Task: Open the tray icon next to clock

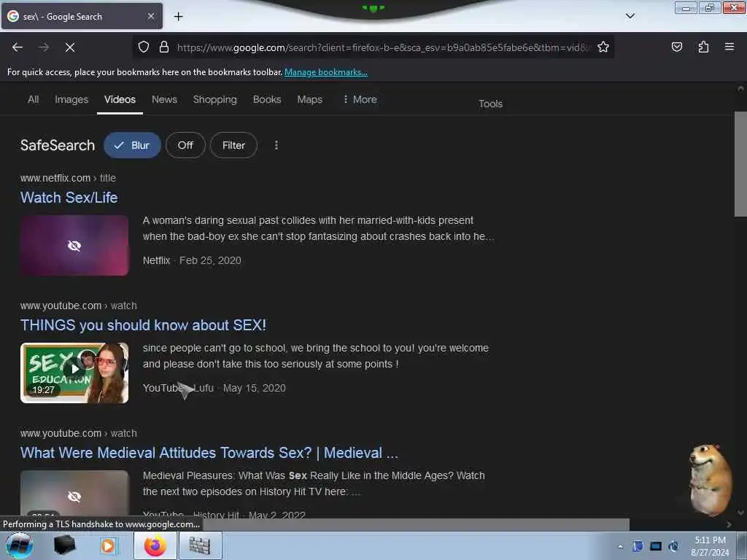Action: [673, 546]
